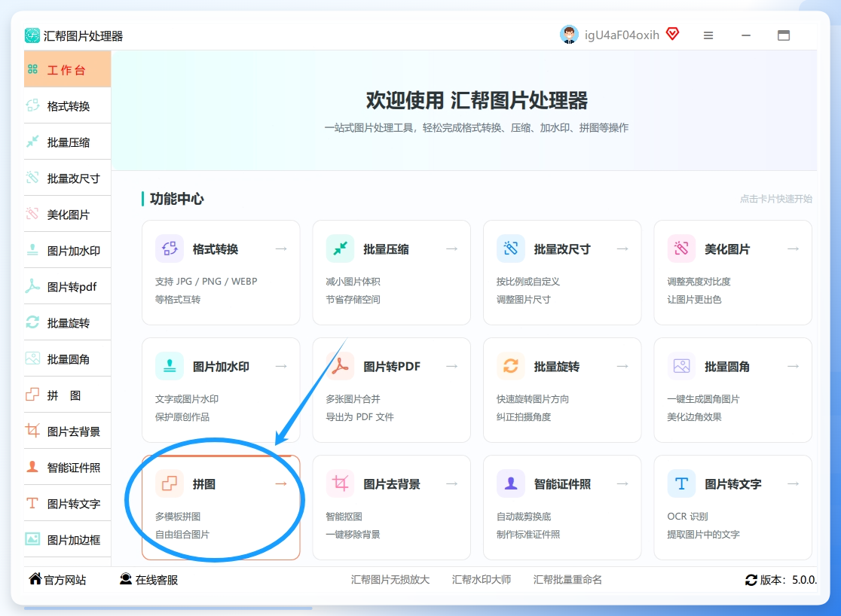Open the 工作台 sidebar item

(x=67, y=69)
